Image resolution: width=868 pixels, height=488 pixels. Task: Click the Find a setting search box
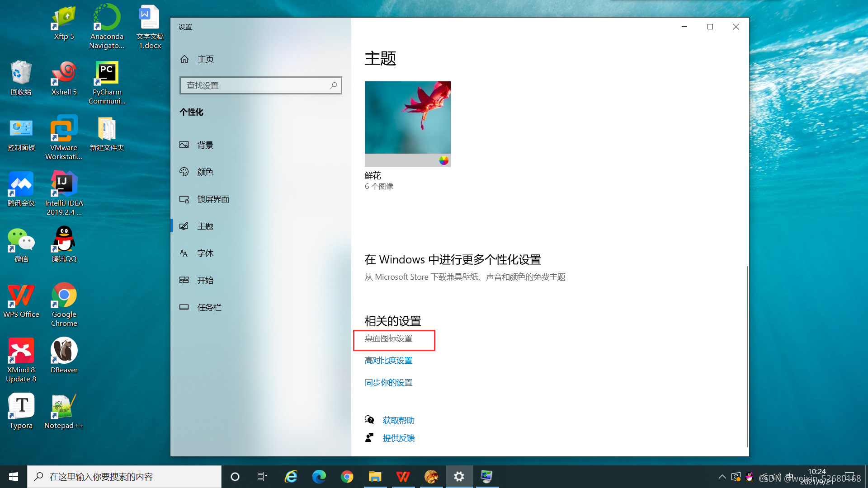[x=256, y=85]
